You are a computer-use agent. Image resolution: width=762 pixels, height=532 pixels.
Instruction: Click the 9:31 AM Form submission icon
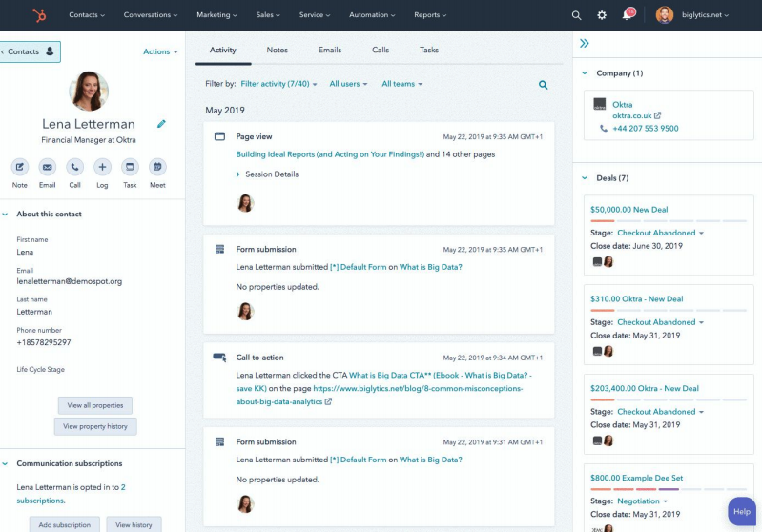click(219, 442)
